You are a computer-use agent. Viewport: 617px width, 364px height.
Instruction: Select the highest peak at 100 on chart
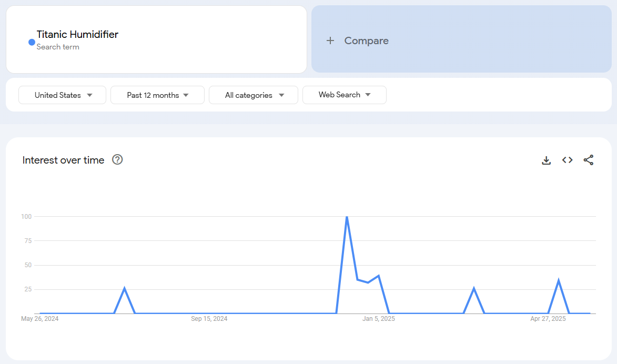coord(347,217)
